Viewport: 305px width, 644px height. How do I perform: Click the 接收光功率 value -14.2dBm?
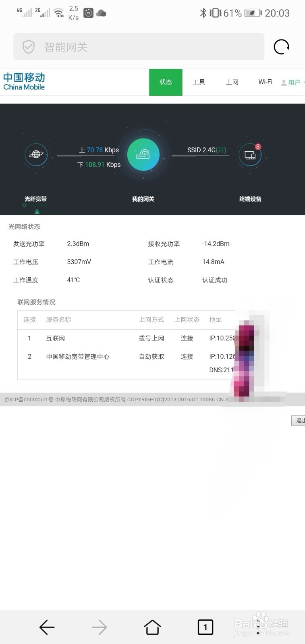click(x=216, y=244)
